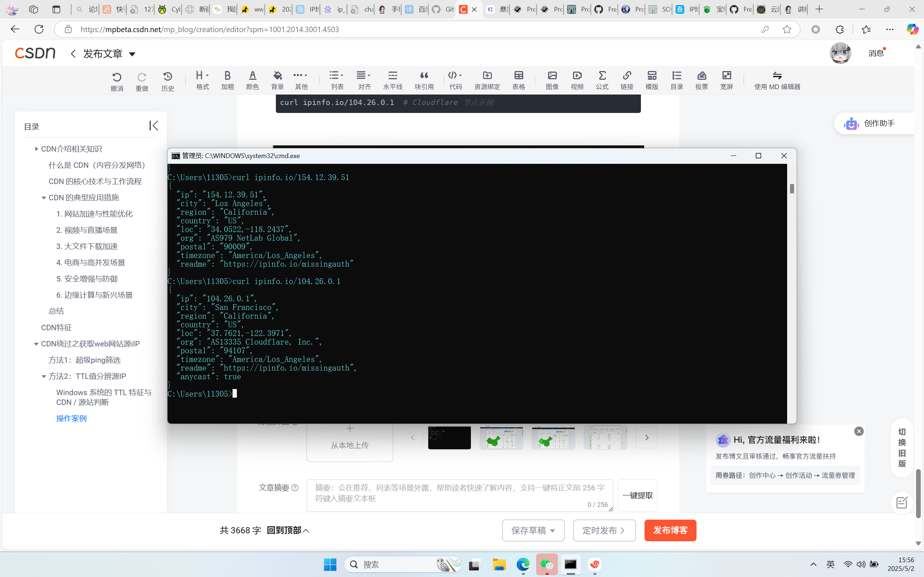The image size is (924, 577).
Task: Expand the CDN介绍相关知识 outline node
Action: point(36,149)
